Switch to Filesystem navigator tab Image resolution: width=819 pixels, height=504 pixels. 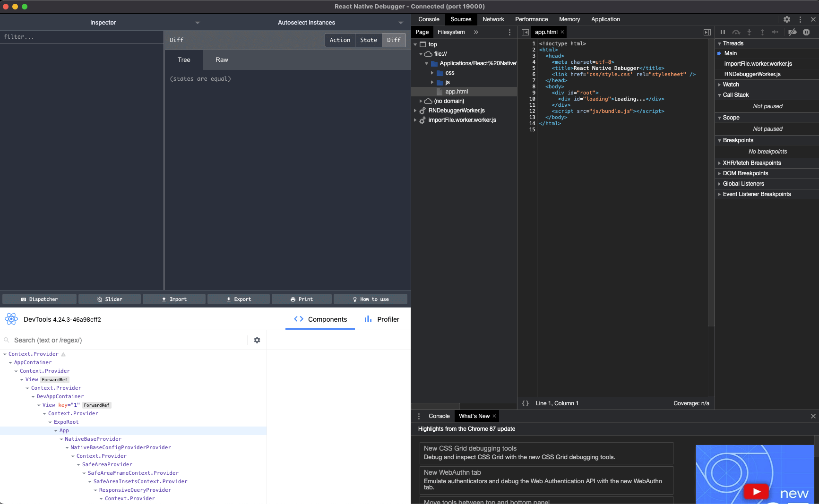point(451,32)
